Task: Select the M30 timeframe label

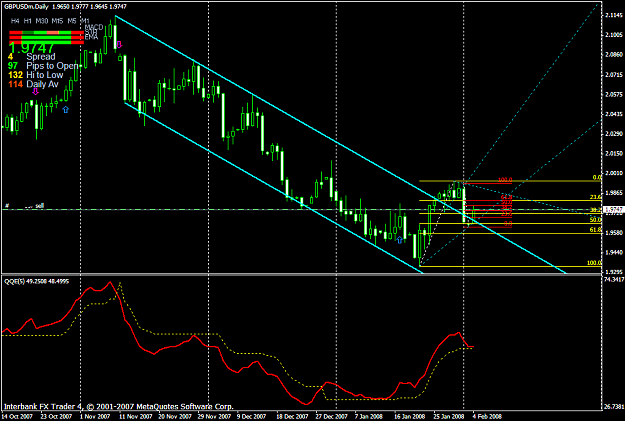Action: point(41,21)
